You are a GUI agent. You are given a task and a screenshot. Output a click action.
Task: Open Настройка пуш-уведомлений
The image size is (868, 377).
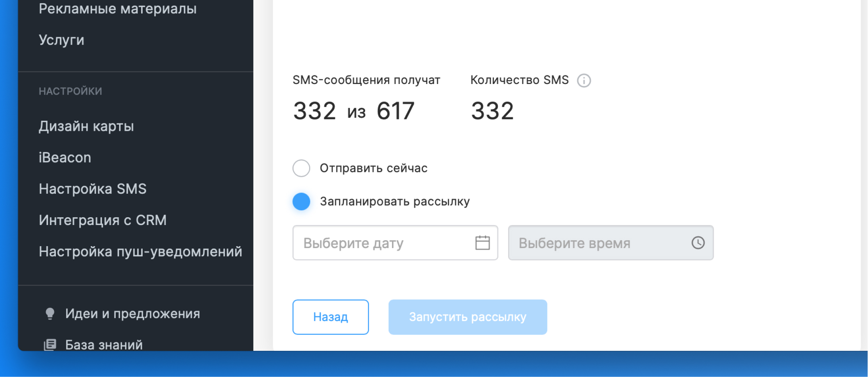pyautogui.click(x=141, y=251)
